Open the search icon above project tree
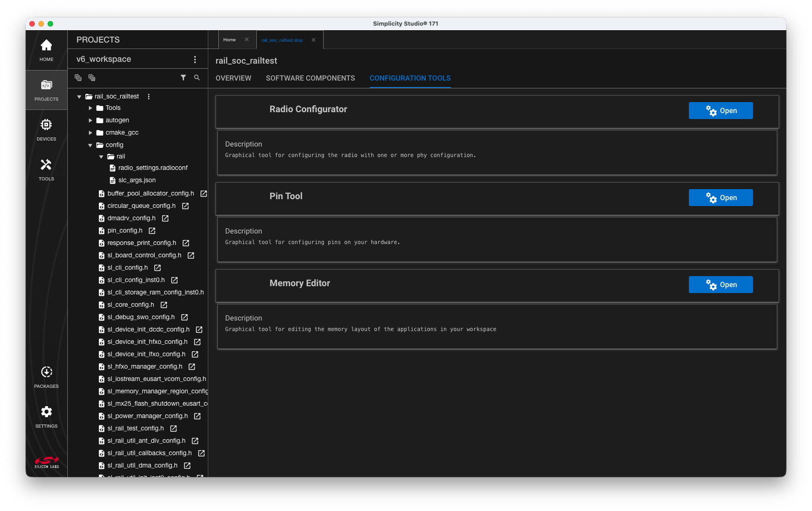Image resolution: width=812 pixels, height=511 pixels. click(197, 78)
